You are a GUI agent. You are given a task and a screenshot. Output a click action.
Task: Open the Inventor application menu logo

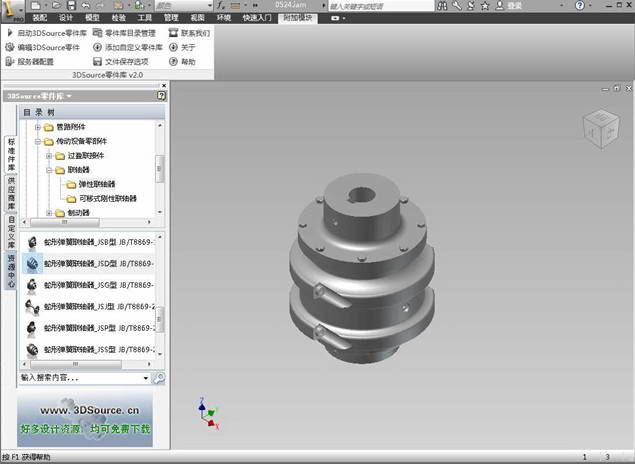click(x=11, y=11)
